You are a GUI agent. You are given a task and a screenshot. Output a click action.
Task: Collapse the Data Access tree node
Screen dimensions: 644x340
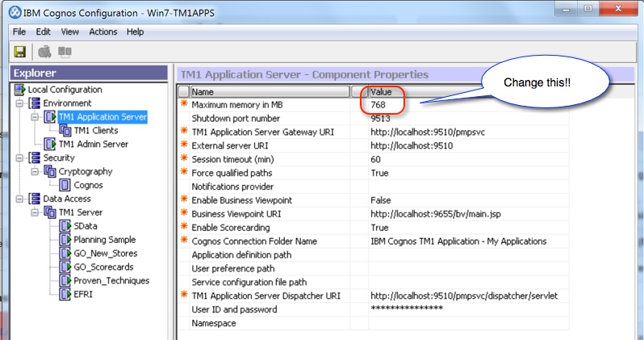click(x=19, y=199)
